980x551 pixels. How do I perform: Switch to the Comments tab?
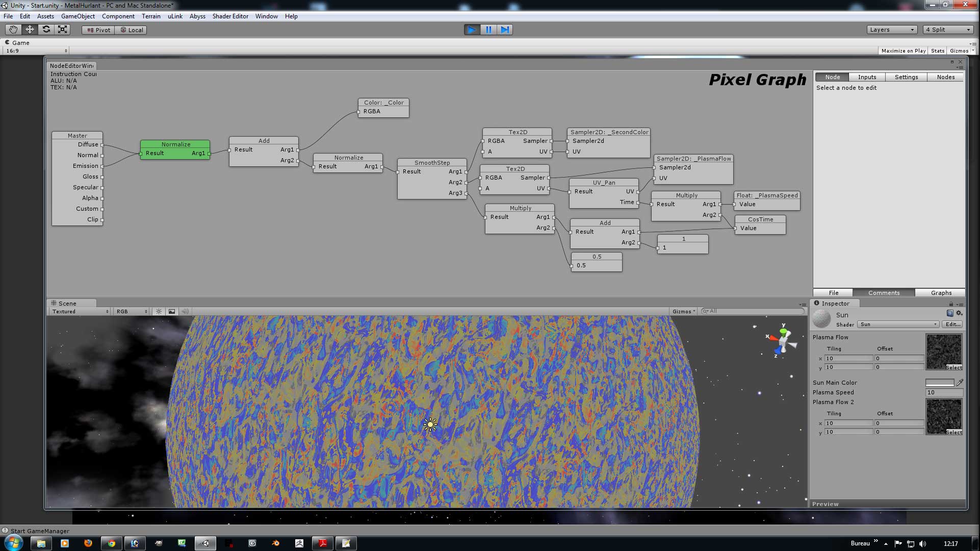(x=884, y=293)
